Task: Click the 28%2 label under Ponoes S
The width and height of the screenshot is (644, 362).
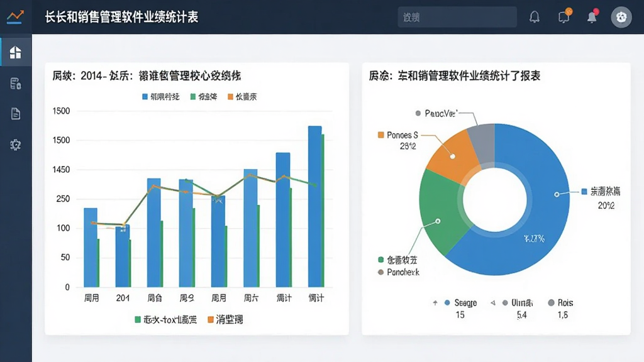Action: pyautogui.click(x=408, y=146)
